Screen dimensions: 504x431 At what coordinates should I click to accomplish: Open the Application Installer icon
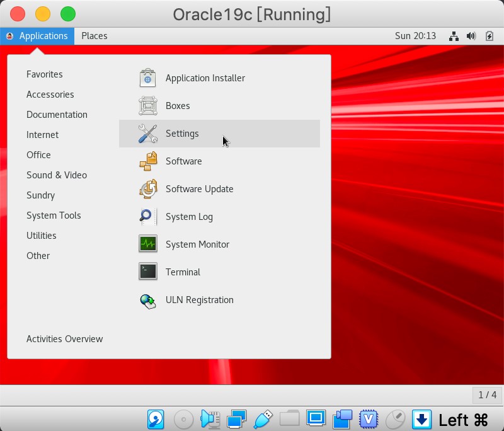click(x=148, y=78)
